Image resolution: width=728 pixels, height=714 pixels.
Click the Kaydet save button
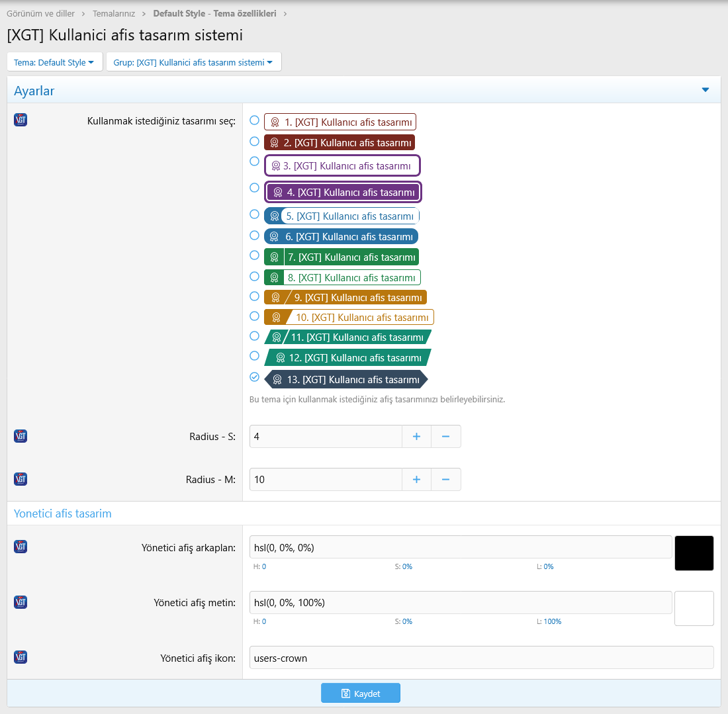(361, 693)
